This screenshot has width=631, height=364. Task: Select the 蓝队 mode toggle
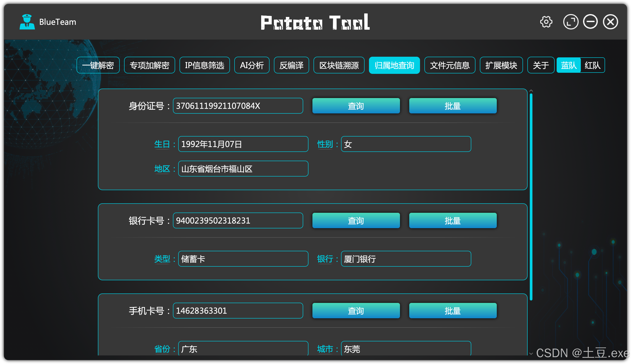[x=569, y=65]
